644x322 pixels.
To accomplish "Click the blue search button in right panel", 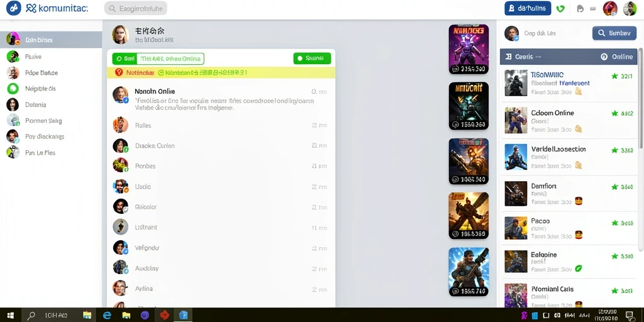I will tap(614, 33).
